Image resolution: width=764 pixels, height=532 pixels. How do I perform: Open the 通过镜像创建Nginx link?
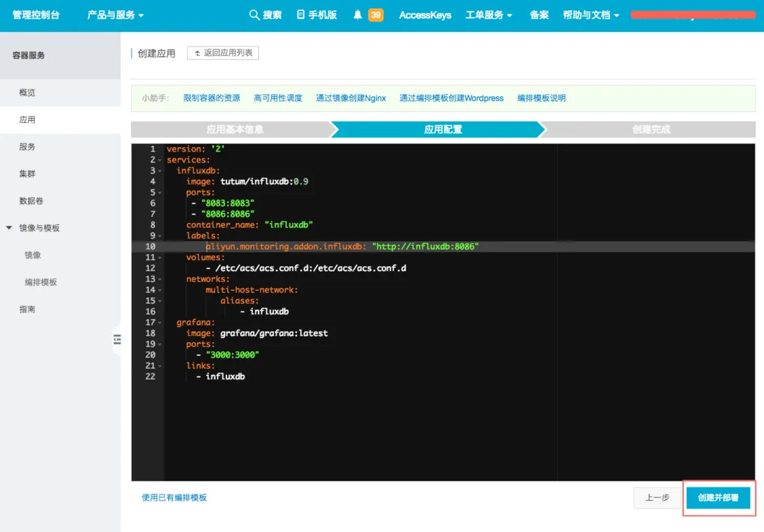[351, 98]
